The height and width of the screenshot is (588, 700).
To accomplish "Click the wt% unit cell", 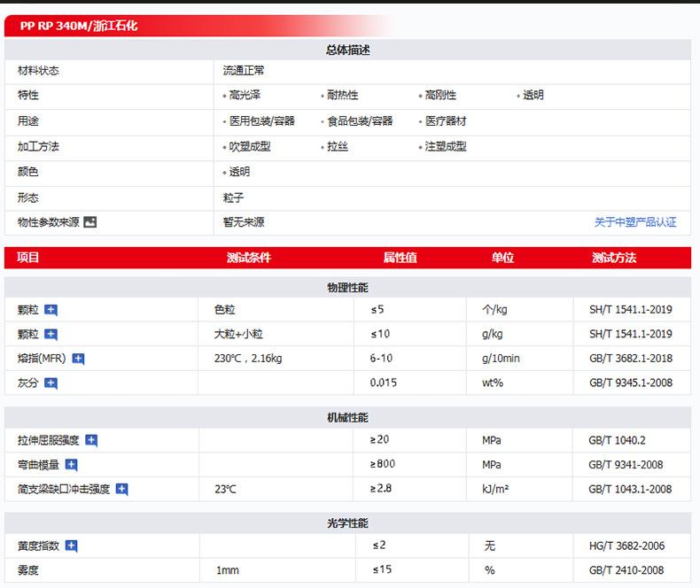I will pos(493,383).
